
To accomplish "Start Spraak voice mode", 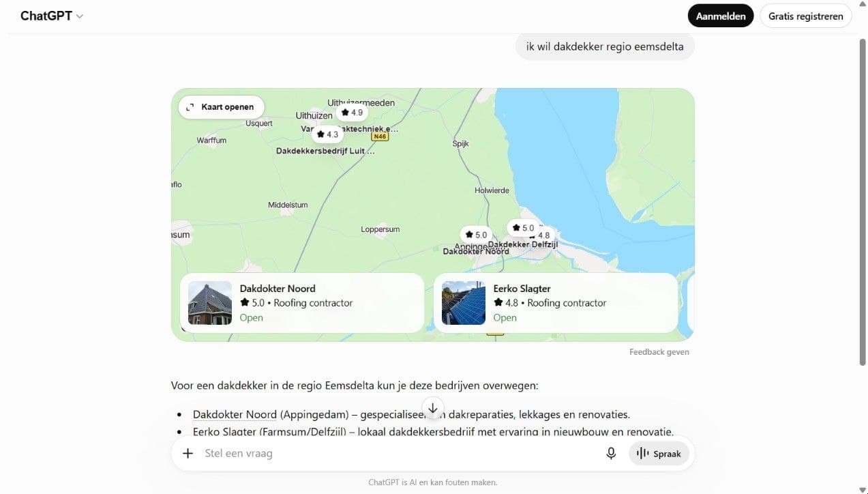I will coord(659,454).
